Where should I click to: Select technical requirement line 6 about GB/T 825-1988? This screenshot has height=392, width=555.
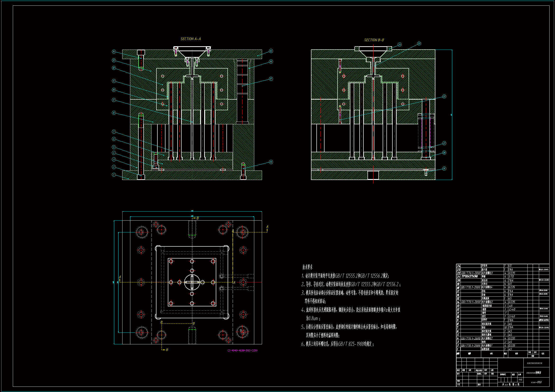[338, 344]
